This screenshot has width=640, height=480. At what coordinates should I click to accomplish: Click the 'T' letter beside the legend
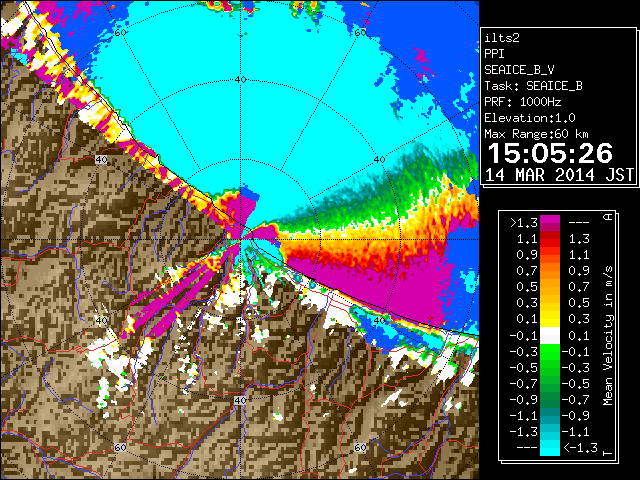click(x=608, y=453)
